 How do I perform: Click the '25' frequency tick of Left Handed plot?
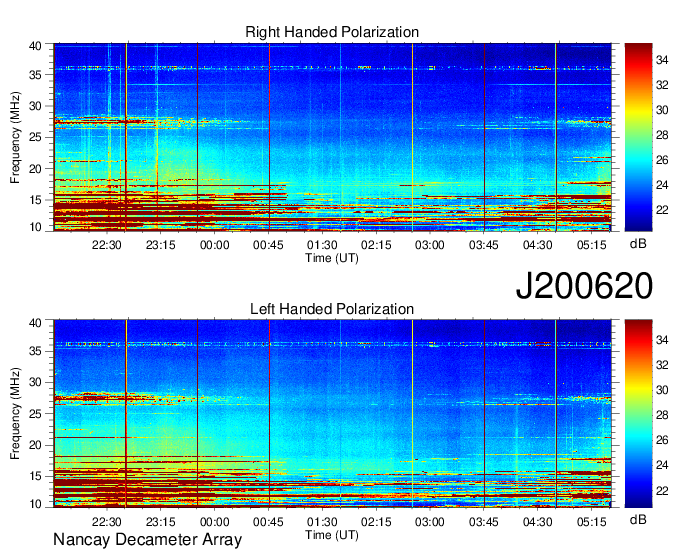35,414
